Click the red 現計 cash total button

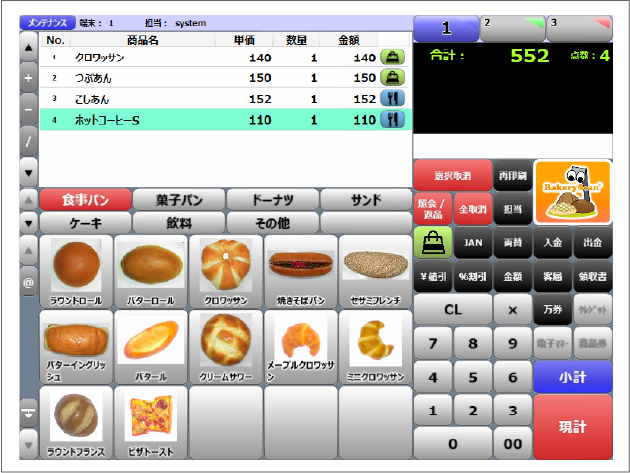[x=573, y=427]
